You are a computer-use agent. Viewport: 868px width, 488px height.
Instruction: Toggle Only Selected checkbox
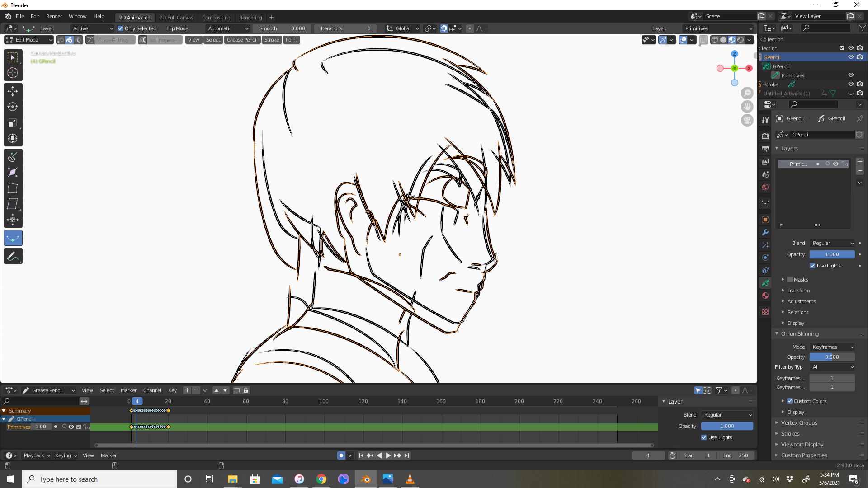click(x=120, y=28)
